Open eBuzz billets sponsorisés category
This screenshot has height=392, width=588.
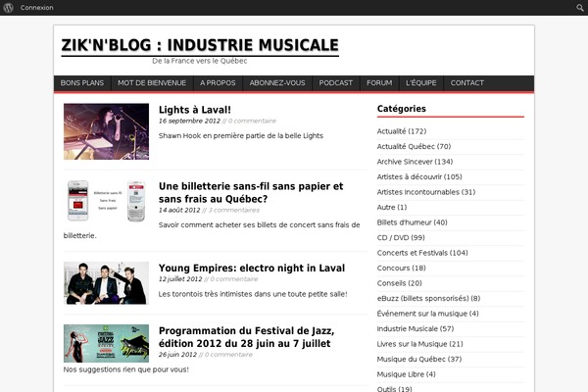coord(428,299)
